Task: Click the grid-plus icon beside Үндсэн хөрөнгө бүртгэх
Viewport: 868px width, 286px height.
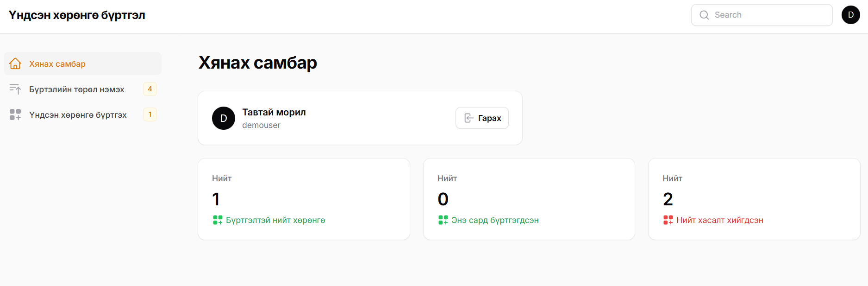Action: click(15, 114)
